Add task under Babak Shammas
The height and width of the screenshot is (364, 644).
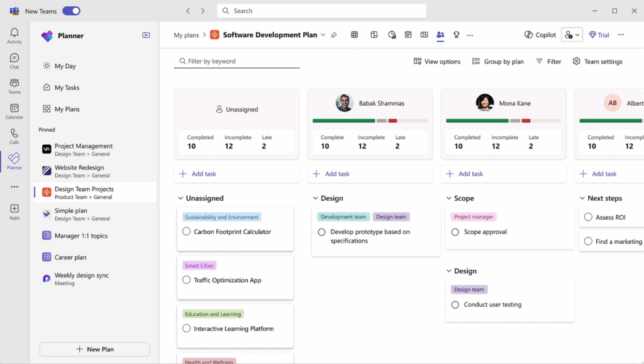(370, 174)
